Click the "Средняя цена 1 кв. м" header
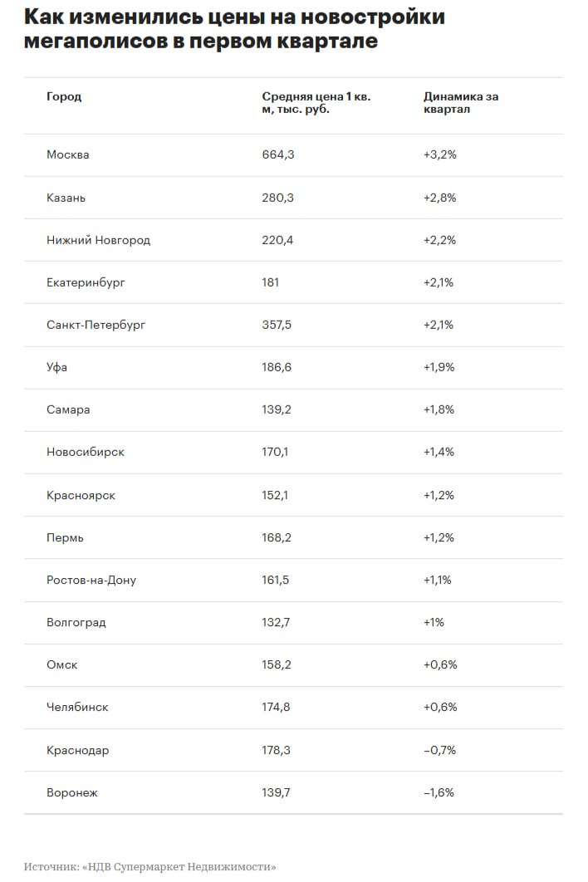Viewport: 588px width, 882px height. pyautogui.click(x=316, y=103)
